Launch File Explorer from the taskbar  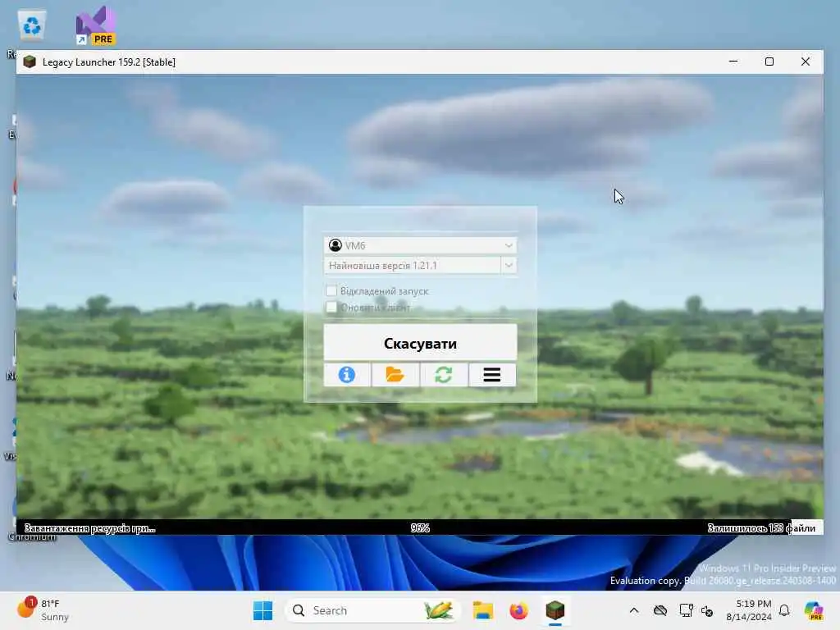(482, 610)
